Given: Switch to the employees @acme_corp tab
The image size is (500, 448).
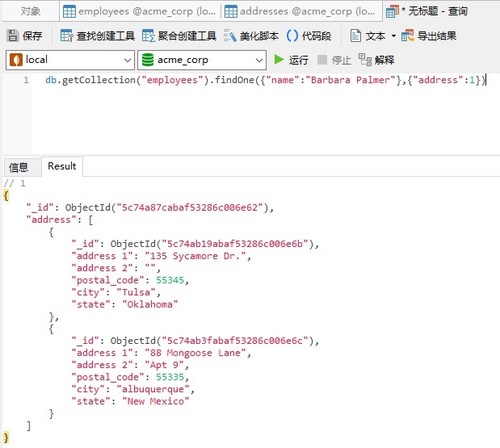Looking at the screenshot, I should click(140, 11).
